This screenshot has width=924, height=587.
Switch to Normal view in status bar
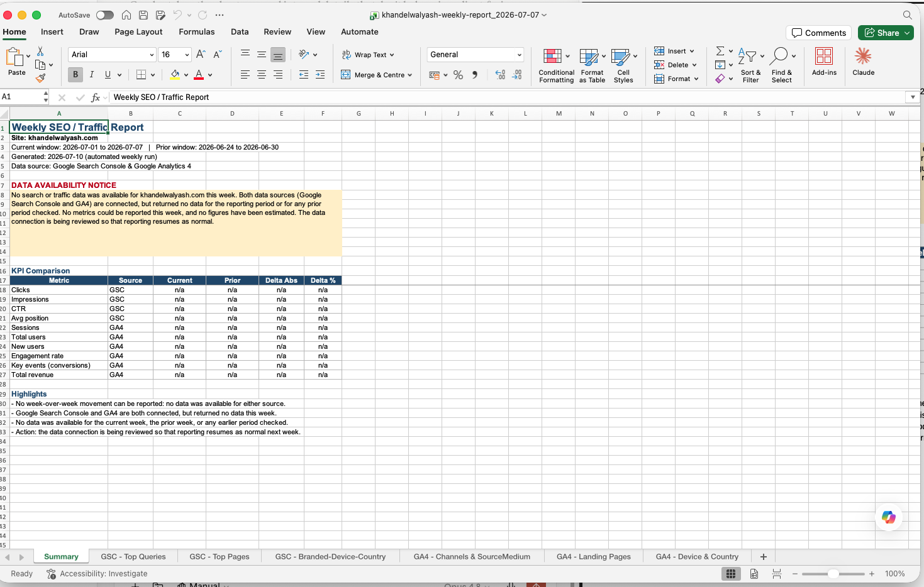tap(731, 574)
